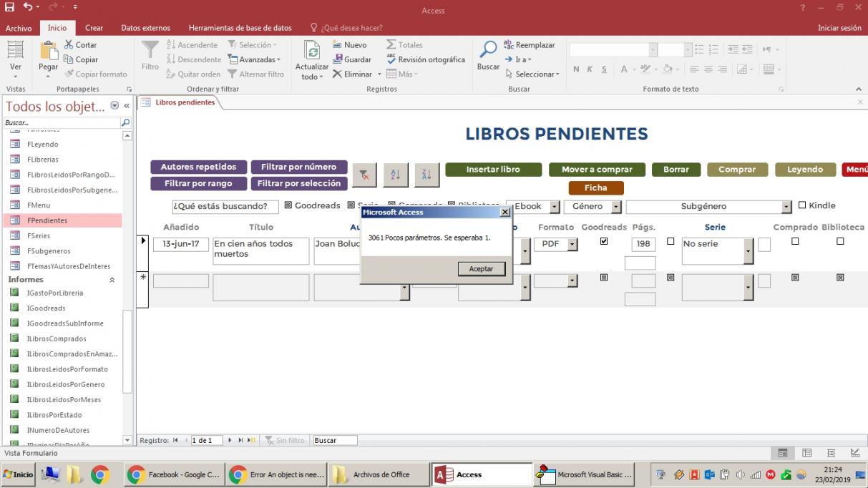This screenshot has height=488, width=868.
Task: Click the sort Z-A icon on form
Action: coord(427,174)
